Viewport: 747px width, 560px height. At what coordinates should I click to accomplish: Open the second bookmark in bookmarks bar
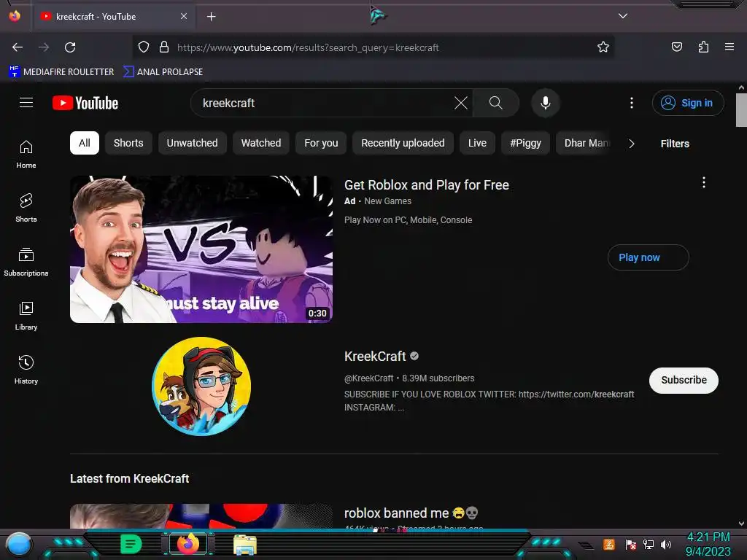163,72
